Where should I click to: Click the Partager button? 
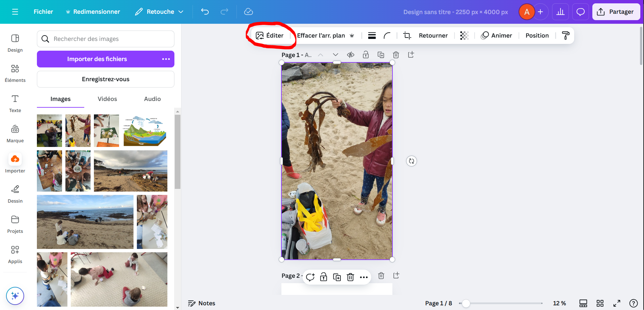click(616, 12)
